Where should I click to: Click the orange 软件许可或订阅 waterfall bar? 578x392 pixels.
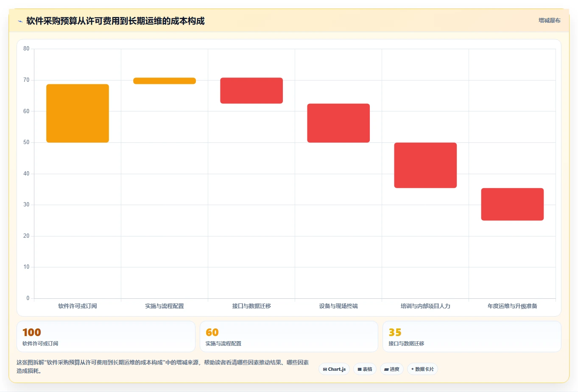(78, 113)
